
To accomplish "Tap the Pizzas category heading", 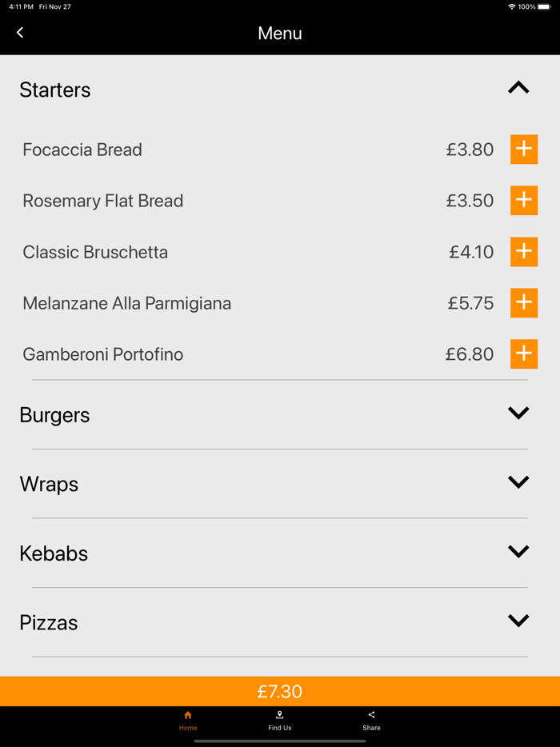I will [49, 622].
